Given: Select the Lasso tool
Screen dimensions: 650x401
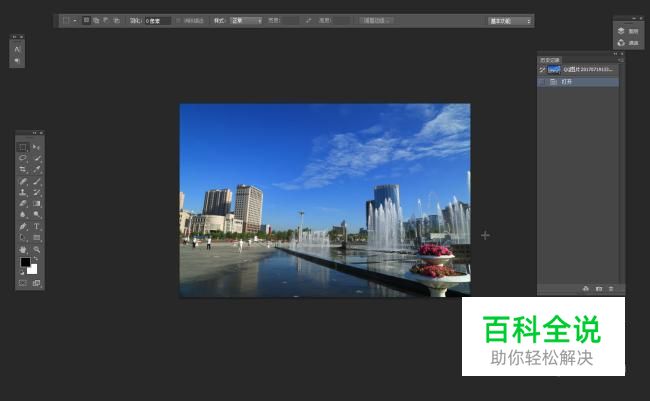Looking at the screenshot, I should [x=23, y=158].
